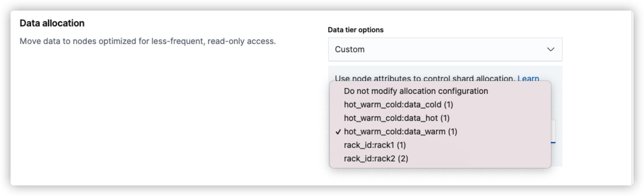644x196 pixels.
Task: Choose the hot_warm_cold:data_cold (1) option
Action: 398,105
